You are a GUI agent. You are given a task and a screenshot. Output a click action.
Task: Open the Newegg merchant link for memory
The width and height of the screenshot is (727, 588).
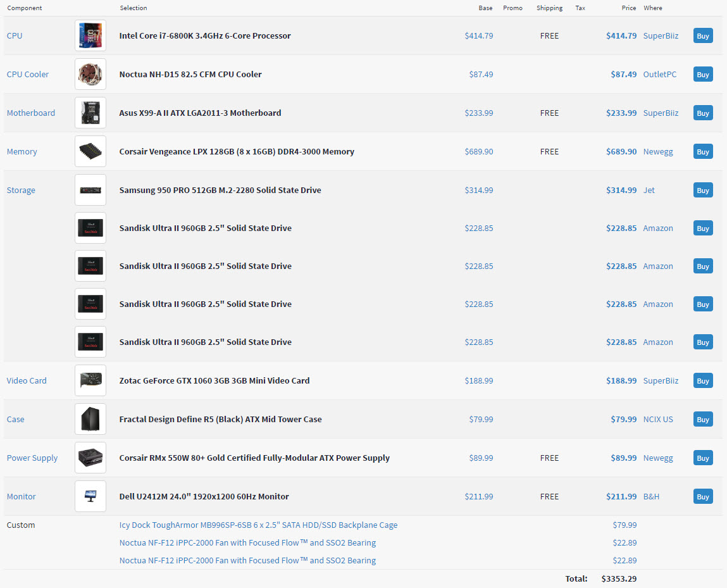pos(658,152)
